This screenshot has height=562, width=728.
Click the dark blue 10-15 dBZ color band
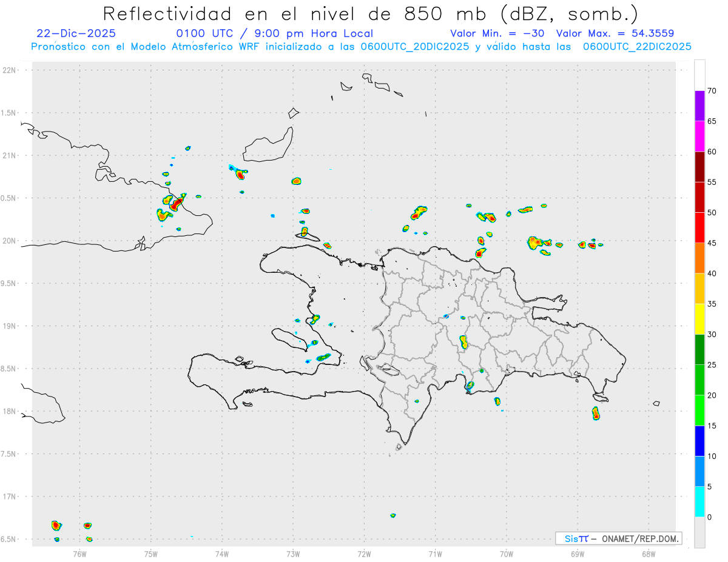(699, 441)
